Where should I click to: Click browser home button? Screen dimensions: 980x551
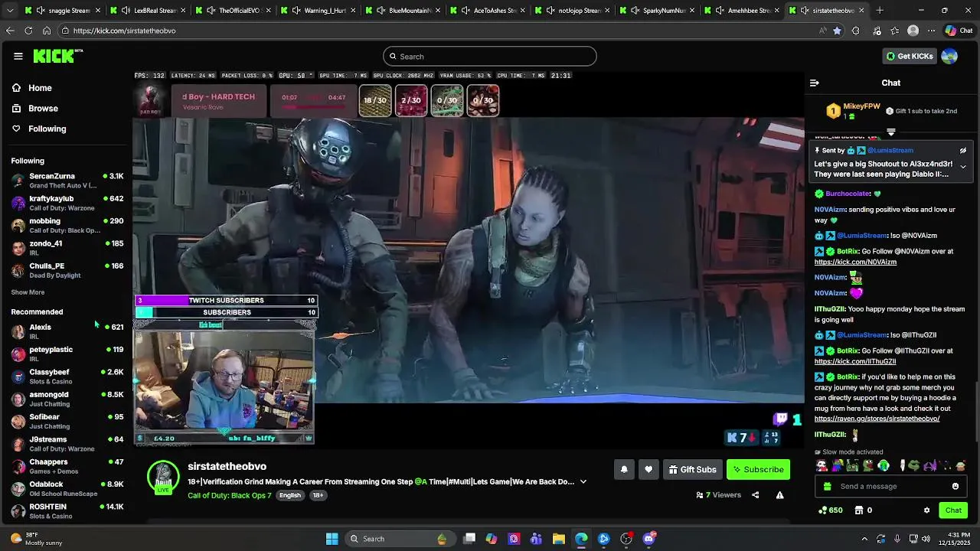[47, 31]
